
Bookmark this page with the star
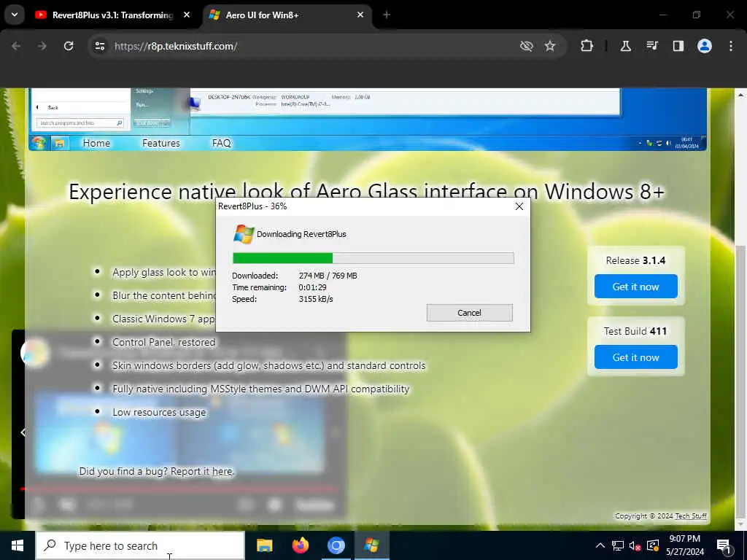coord(550,46)
